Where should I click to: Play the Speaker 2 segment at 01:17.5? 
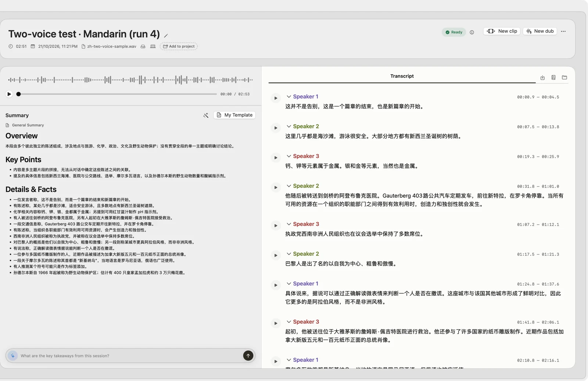pos(276,255)
